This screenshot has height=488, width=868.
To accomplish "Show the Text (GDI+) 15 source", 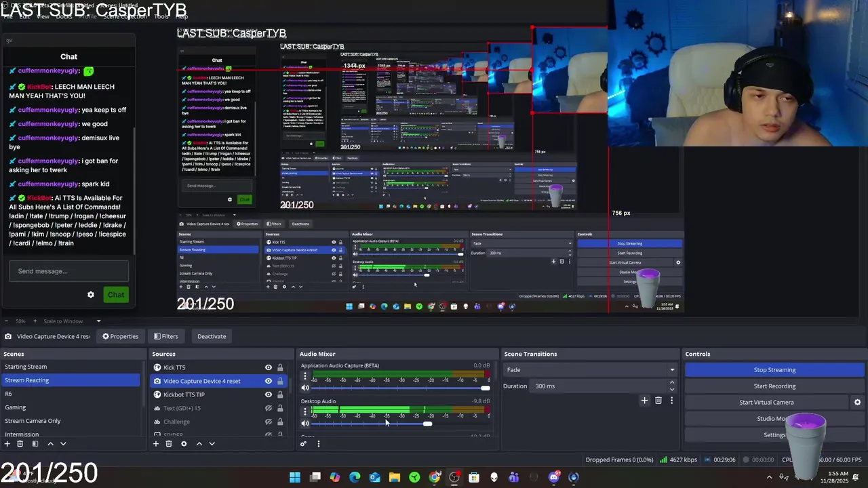I will tap(269, 408).
